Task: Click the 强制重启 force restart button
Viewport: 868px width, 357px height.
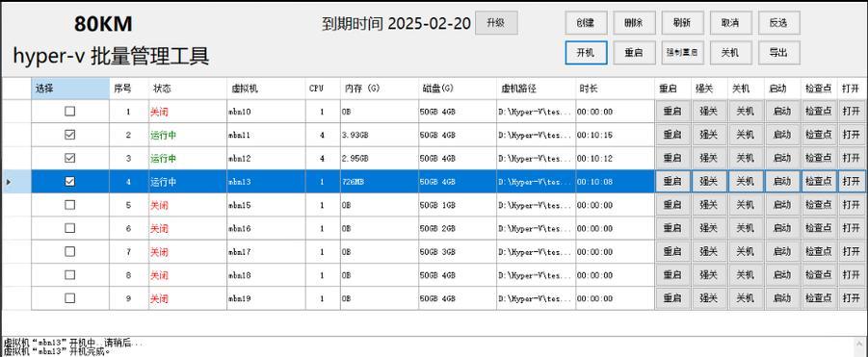Action: tap(682, 53)
